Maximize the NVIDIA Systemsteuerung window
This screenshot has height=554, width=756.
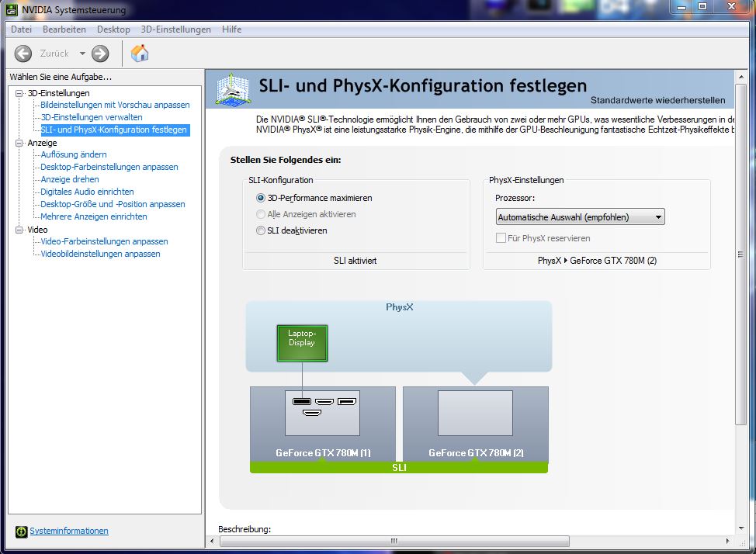(702, 7)
